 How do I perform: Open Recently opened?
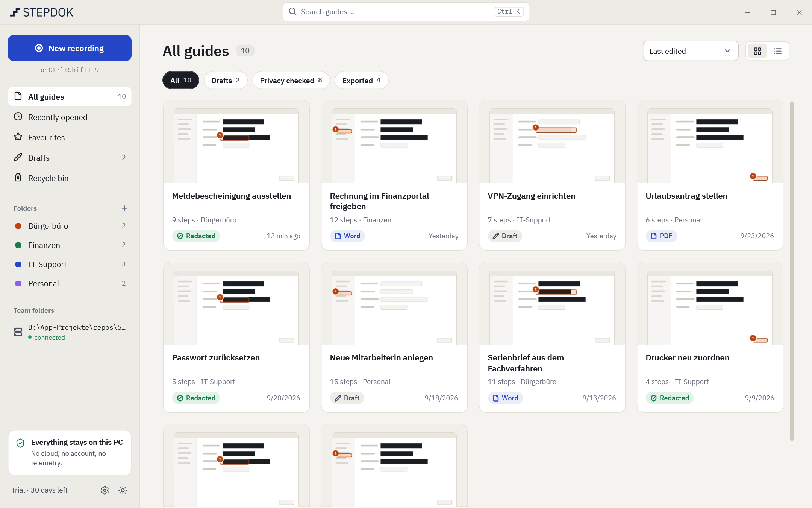(x=70, y=117)
